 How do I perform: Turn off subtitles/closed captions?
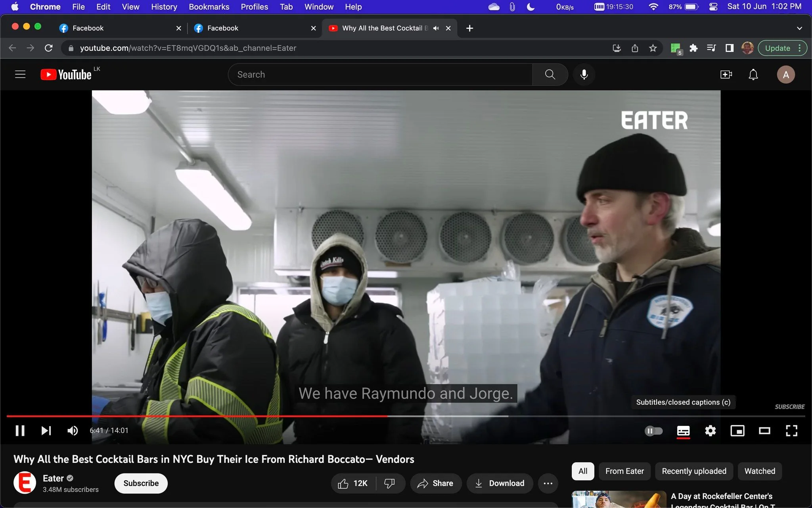pyautogui.click(x=683, y=431)
